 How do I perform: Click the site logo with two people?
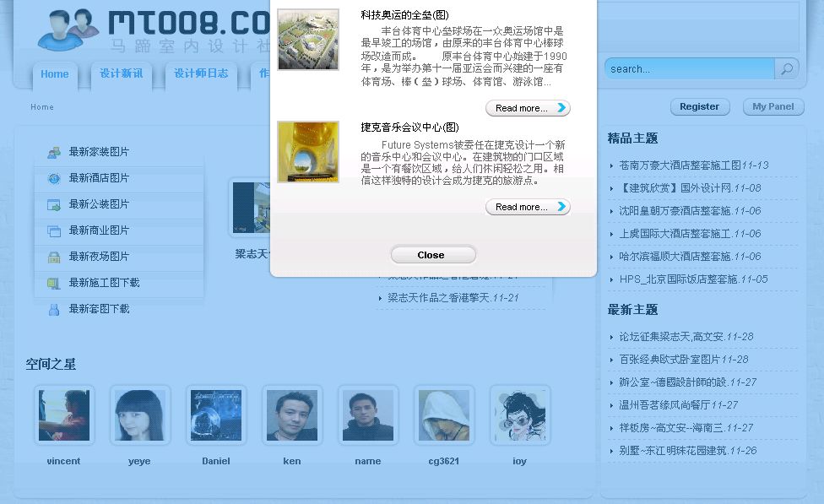(68, 29)
